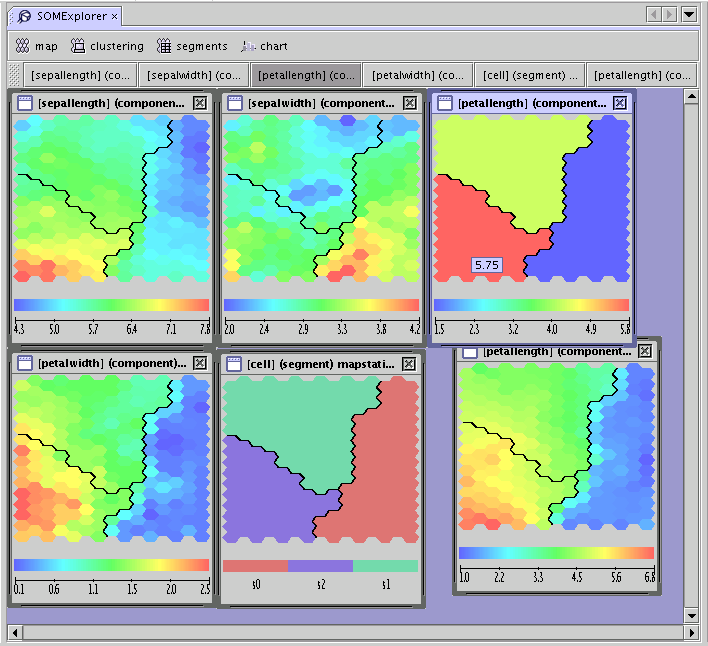Select the [sepalwidth] window button in the window bar
Screen dimensions: 708x646
(194, 75)
